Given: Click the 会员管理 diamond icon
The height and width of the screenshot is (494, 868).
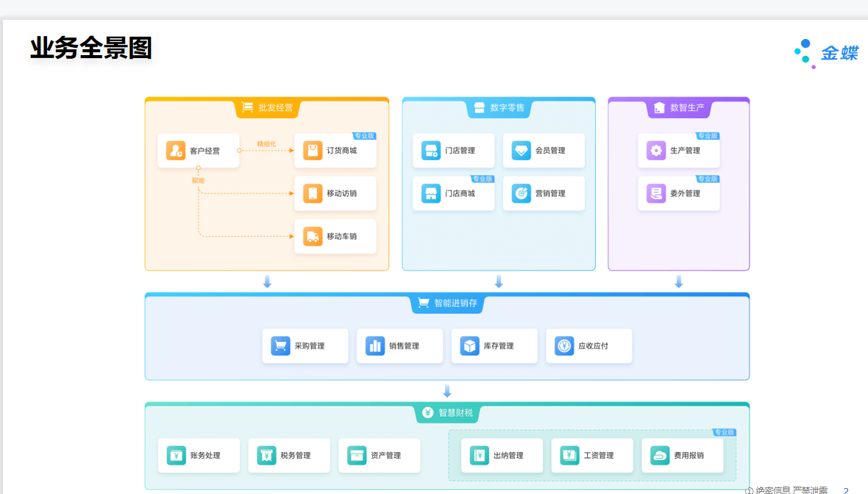Looking at the screenshot, I should pos(521,151).
